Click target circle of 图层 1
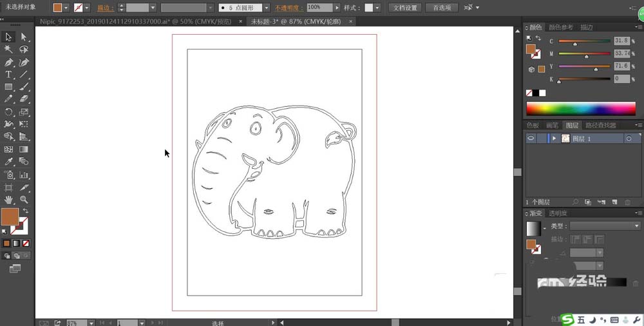Image resolution: width=644 pixels, height=326 pixels. pos(629,139)
